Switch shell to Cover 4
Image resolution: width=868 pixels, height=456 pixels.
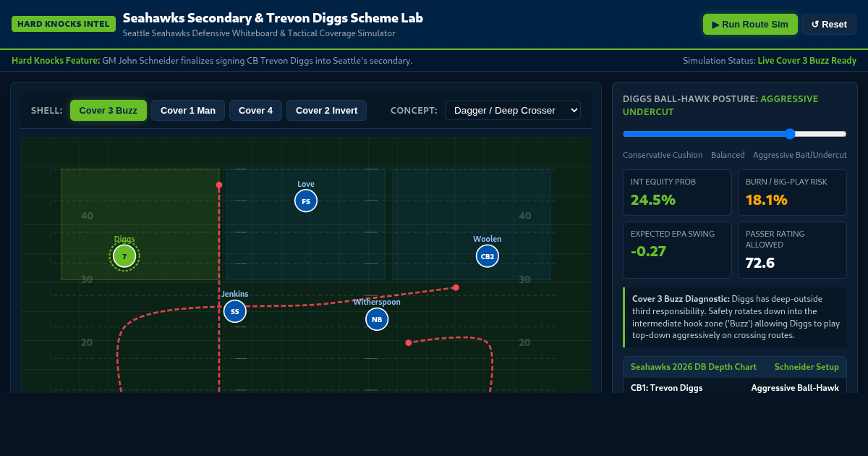pos(255,110)
